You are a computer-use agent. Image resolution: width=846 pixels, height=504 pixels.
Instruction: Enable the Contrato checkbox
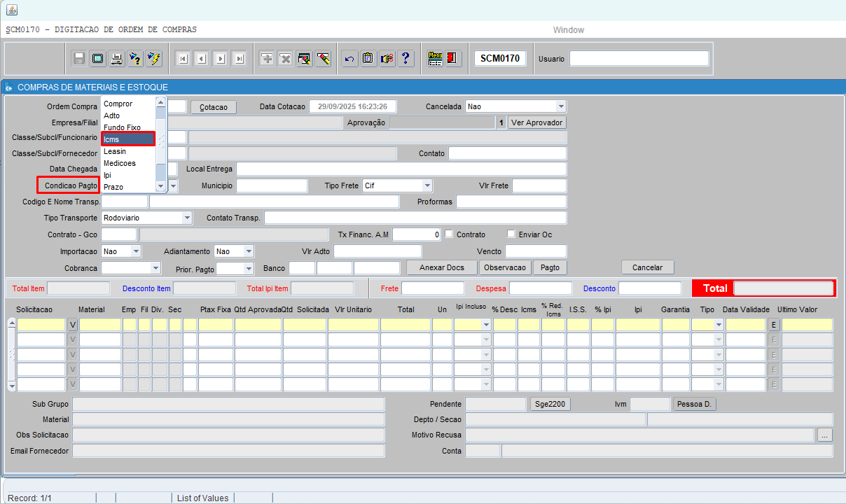449,234
